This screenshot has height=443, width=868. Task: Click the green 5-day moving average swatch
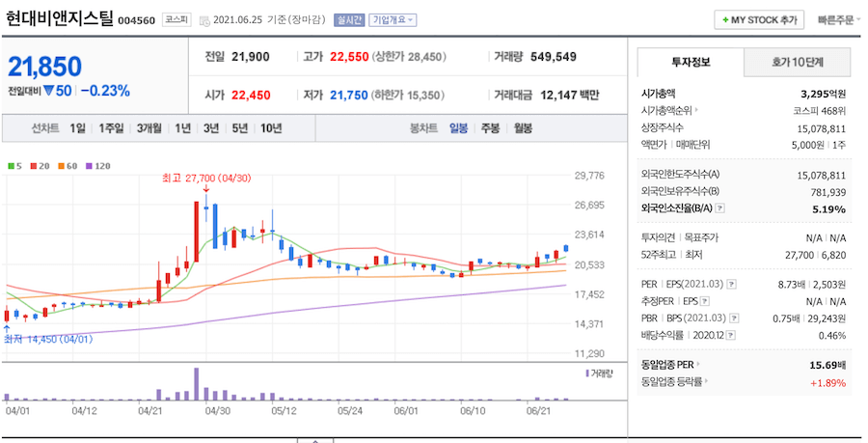coord(11,166)
